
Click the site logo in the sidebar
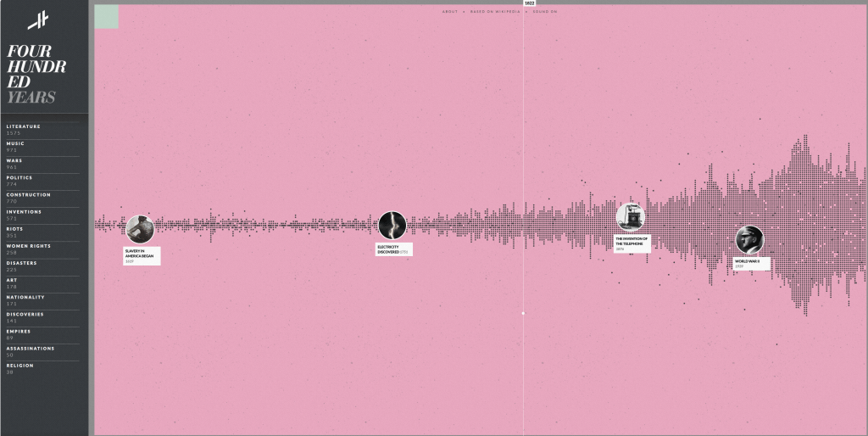37,20
